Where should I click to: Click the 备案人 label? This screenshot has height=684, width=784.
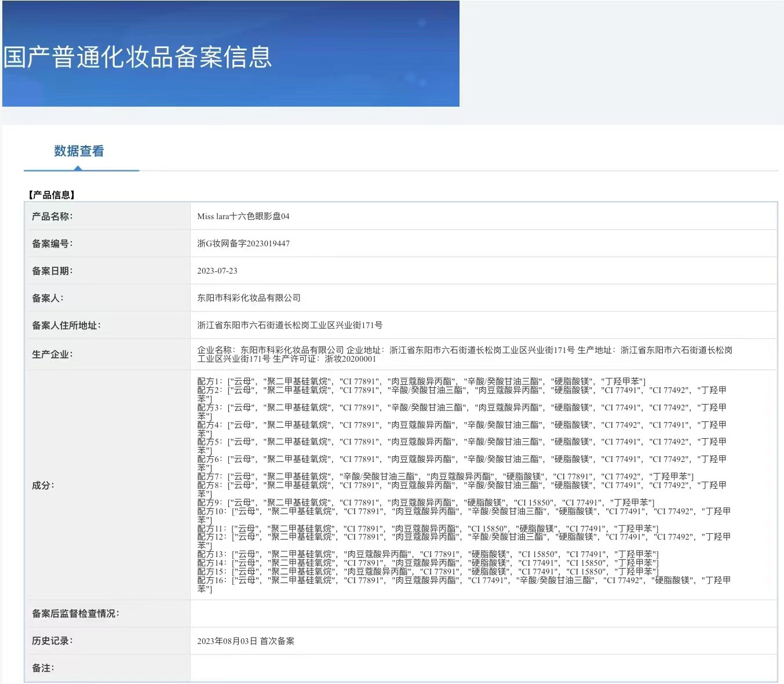(x=48, y=298)
